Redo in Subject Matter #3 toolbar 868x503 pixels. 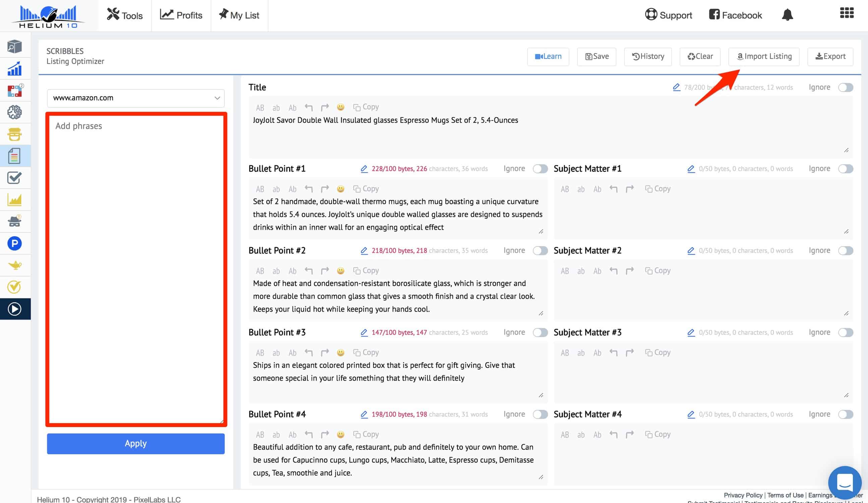click(630, 353)
